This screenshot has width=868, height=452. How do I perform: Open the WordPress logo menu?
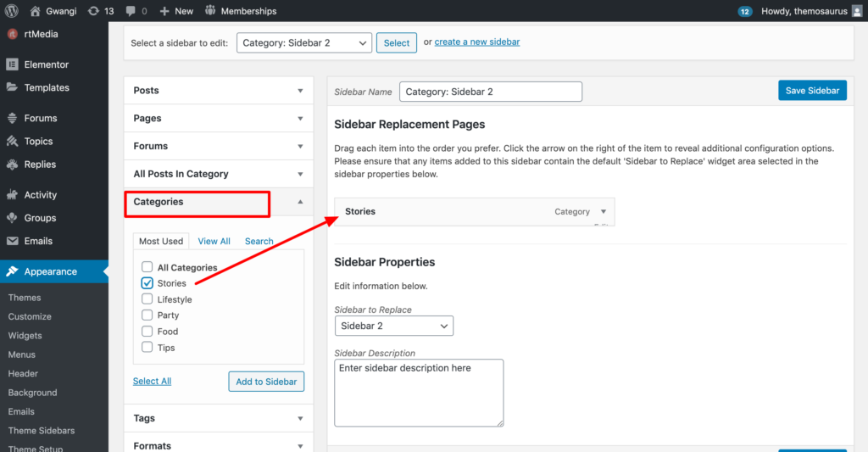[12, 10]
